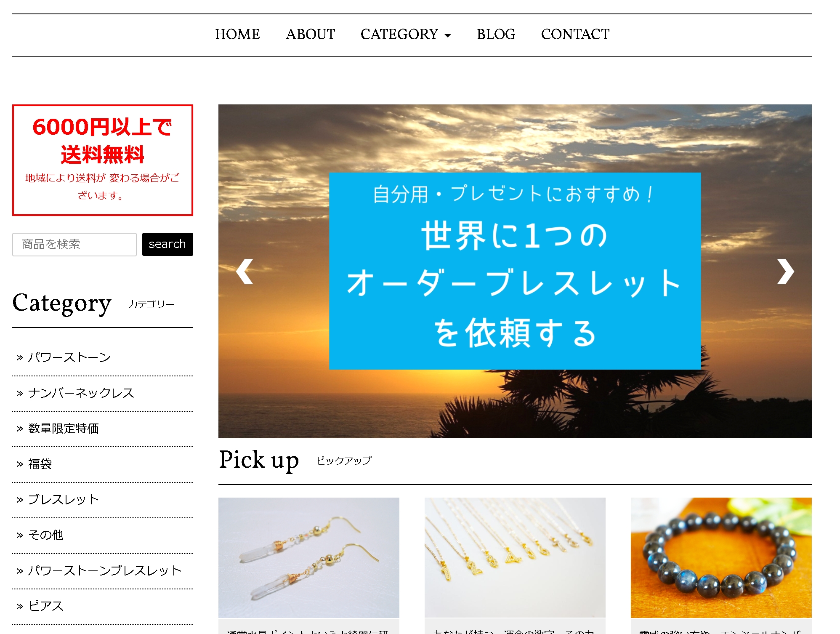Open the crystal earrings product thumbnail
The image size is (840, 634).
[309, 558]
